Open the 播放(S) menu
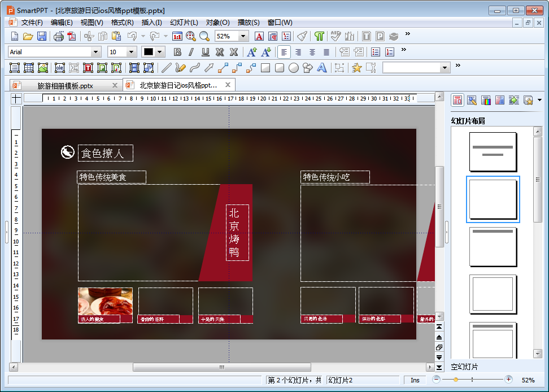Screen dimensions: 549x392 (249, 23)
